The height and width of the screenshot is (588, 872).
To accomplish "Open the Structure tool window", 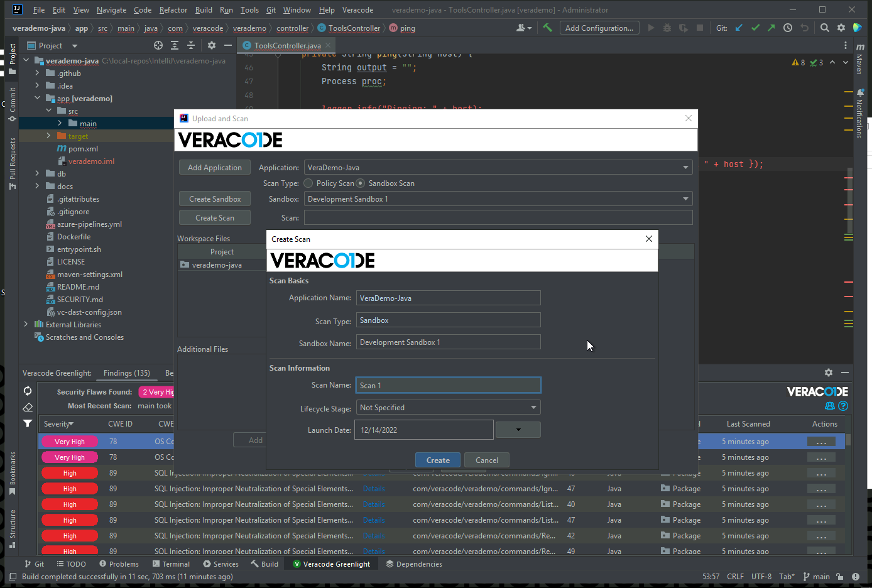I will (x=12, y=528).
